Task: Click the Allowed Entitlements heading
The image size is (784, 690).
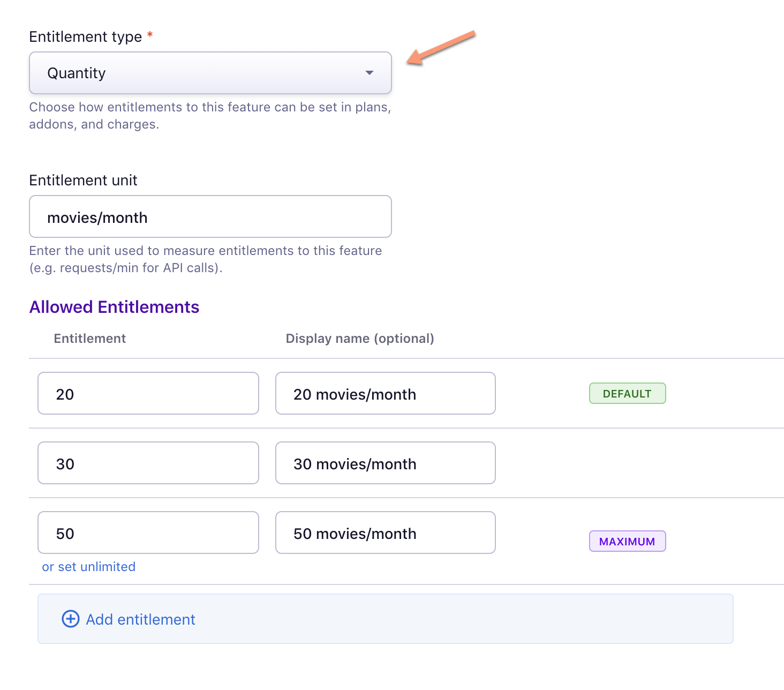Action: [114, 307]
